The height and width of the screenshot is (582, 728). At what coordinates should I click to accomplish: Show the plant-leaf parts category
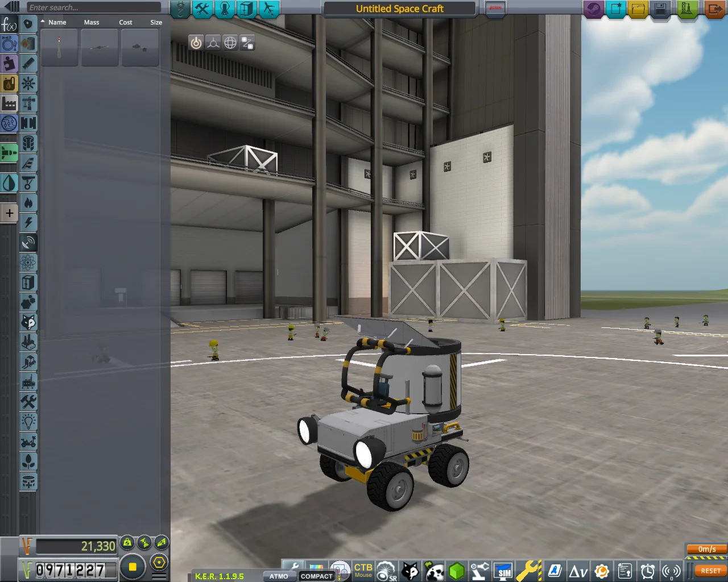click(28, 462)
